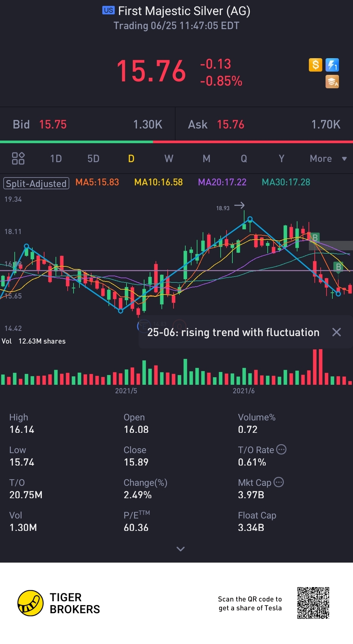This screenshot has height=644, width=353.
Task: Tap the Change(%) value 2.49%
Action: (138, 495)
